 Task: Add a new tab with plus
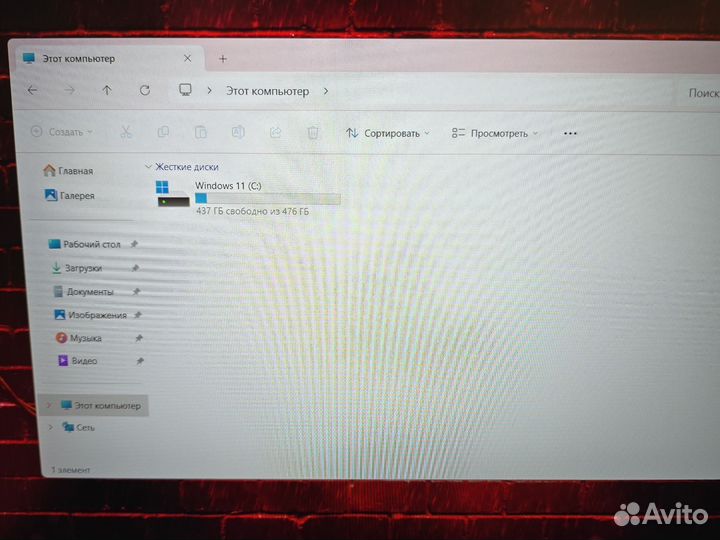point(223,59)
